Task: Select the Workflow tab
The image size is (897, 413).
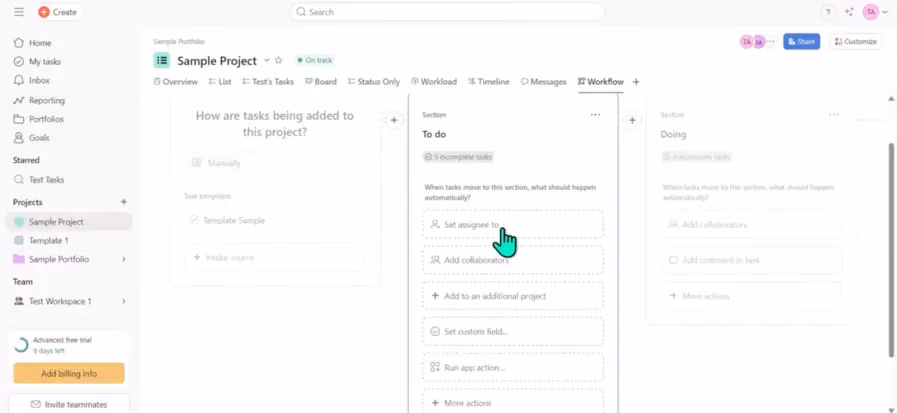Action: click(601, 82)
